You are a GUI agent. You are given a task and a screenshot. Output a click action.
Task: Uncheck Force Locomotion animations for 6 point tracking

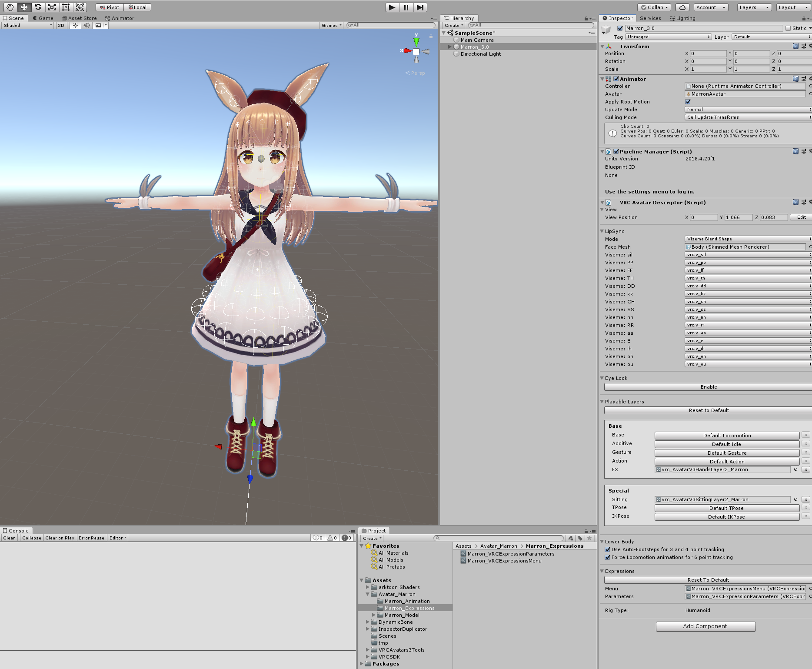pyautogui.click(x=608, y=557)
